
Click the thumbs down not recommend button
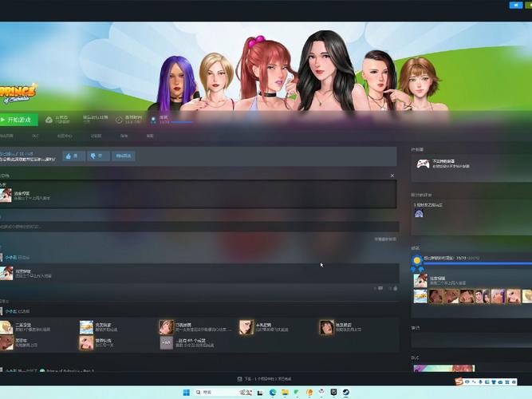pos(97,156)
